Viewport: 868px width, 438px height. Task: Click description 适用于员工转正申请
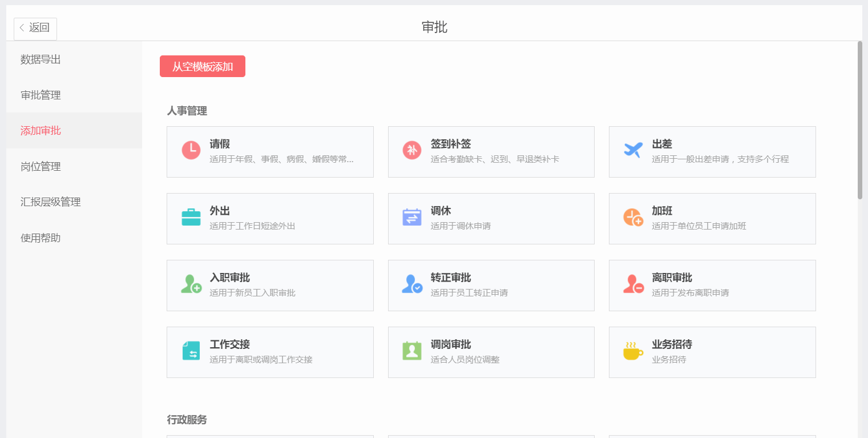click(x=469, y=293)
